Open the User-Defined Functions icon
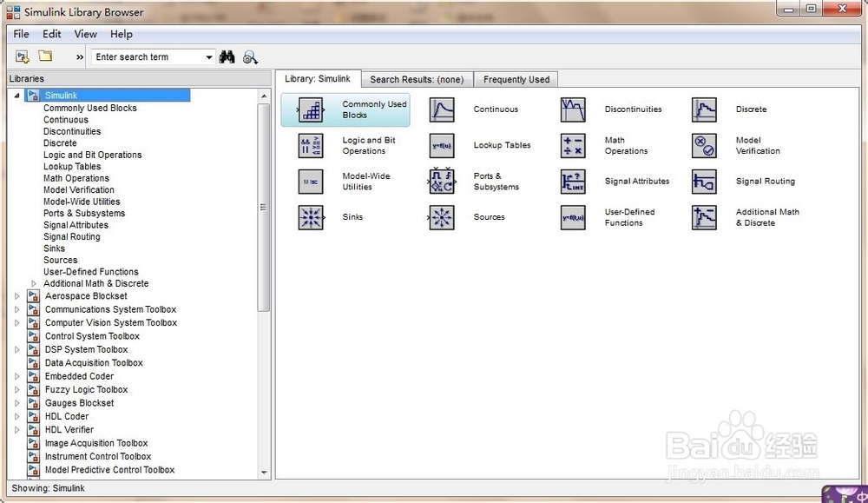Screen dimensions: 868x503 (573, 218)
